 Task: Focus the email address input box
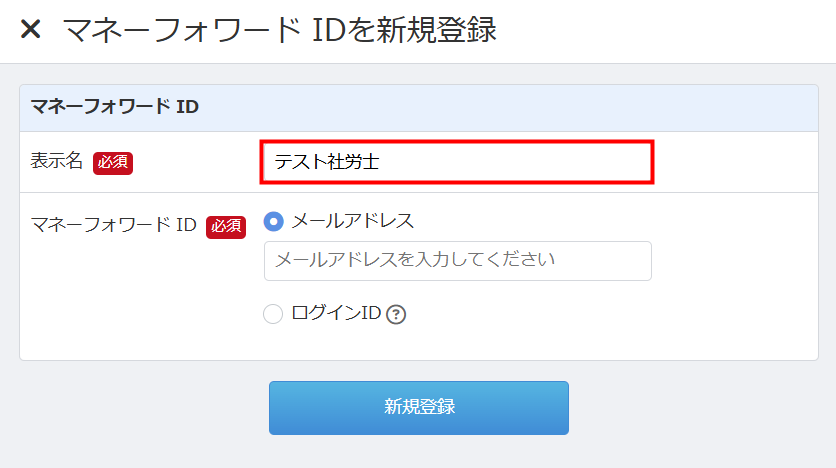coord(457,260)
